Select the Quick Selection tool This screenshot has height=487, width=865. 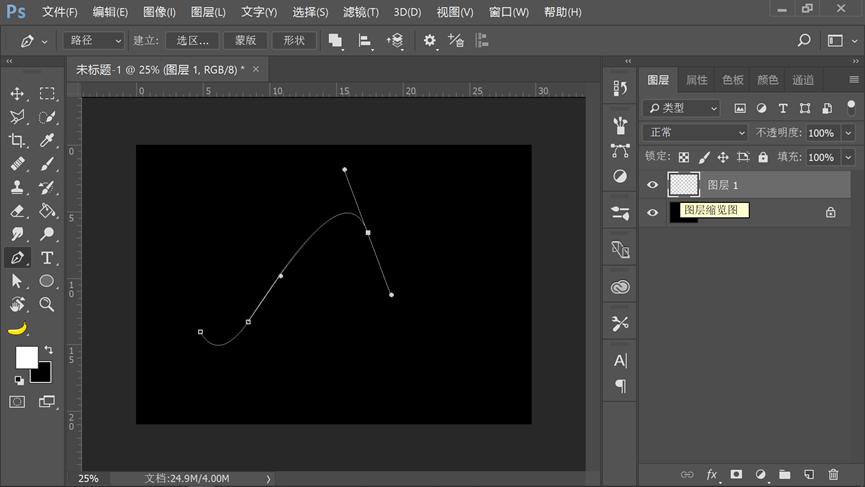click(x=47, y=117)
